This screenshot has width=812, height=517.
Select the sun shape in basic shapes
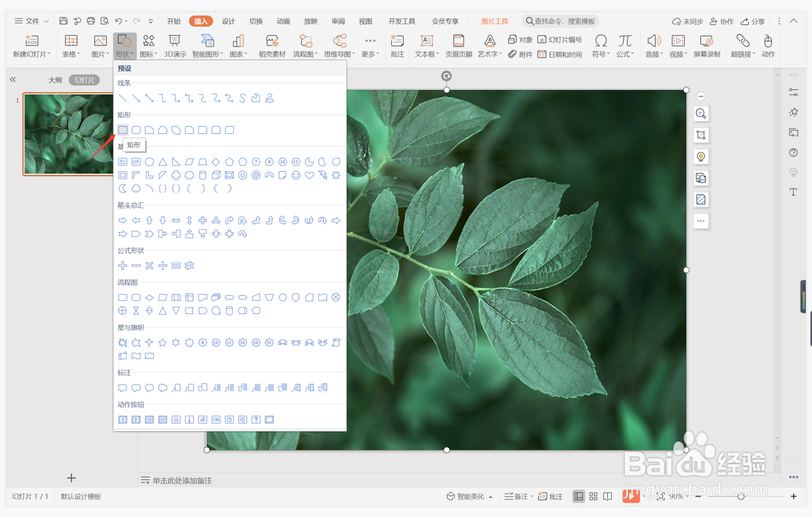pyautogui.click(x=336, y=175)
